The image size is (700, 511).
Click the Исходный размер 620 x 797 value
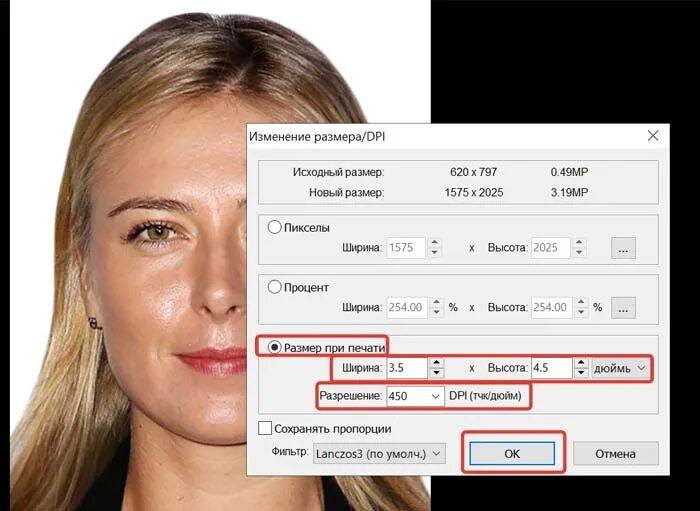(473, 172)
